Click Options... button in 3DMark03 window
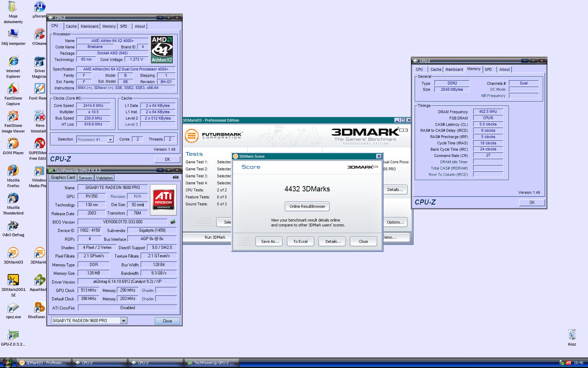The height and width of the screenshot is (368, 588). pos(395,222)
